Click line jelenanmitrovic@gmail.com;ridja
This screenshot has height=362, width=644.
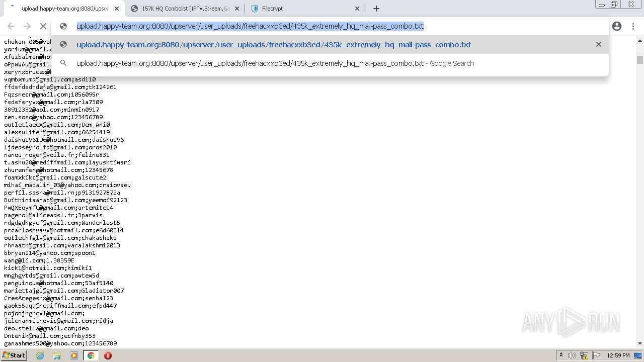(59, 321)
